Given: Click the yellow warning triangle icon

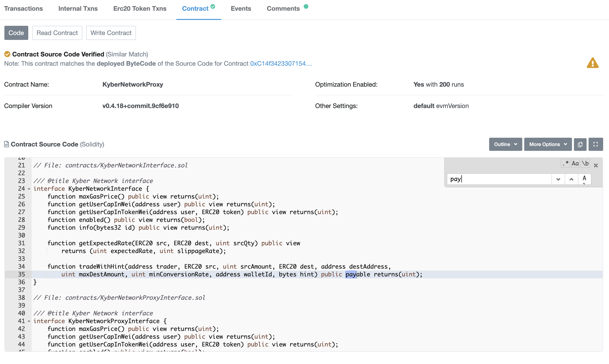Looking at the screenshot, I should 592,63.
